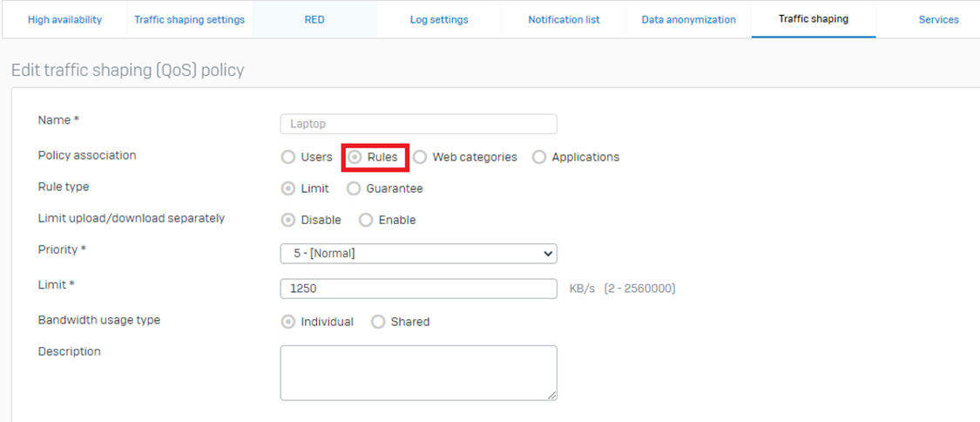Open the Data anonymization tab

coord(688,19)
